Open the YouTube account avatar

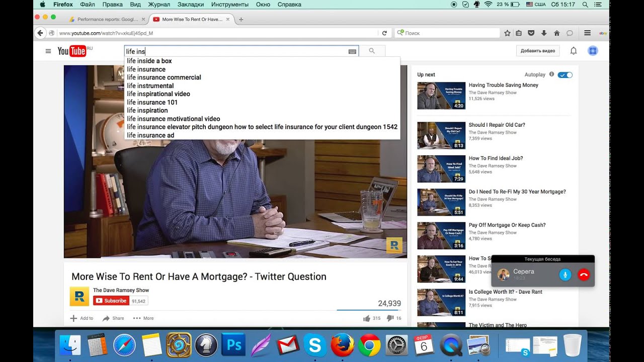(x=593, y=51)
